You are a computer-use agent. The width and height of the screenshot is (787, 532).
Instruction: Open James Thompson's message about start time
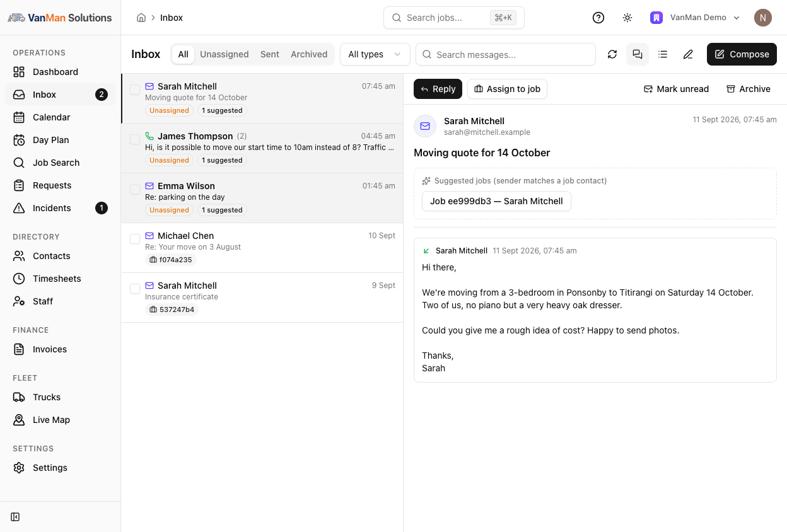pyautogui.click(x=262, y=148)
